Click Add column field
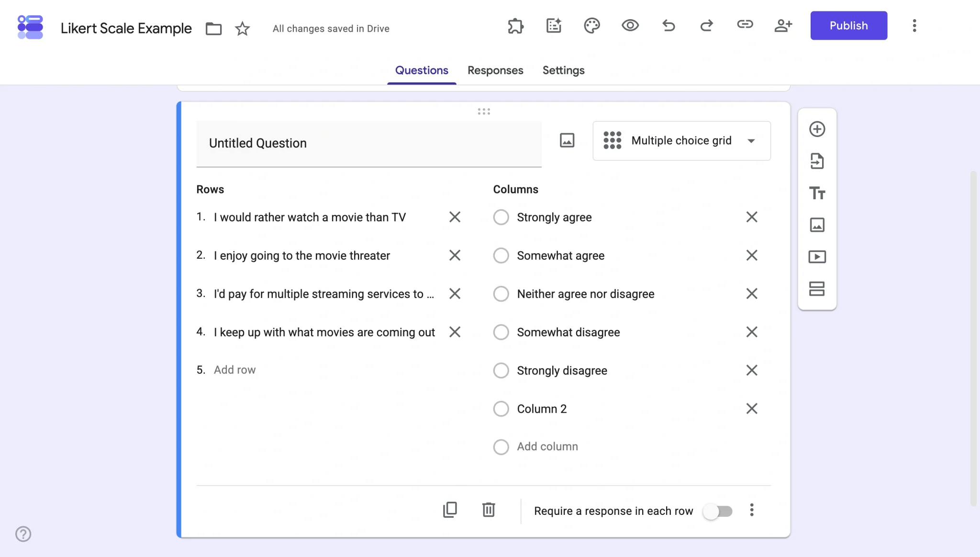Image resolution: width=980 pixels, height=557 pixels. [x=547, y=446]
